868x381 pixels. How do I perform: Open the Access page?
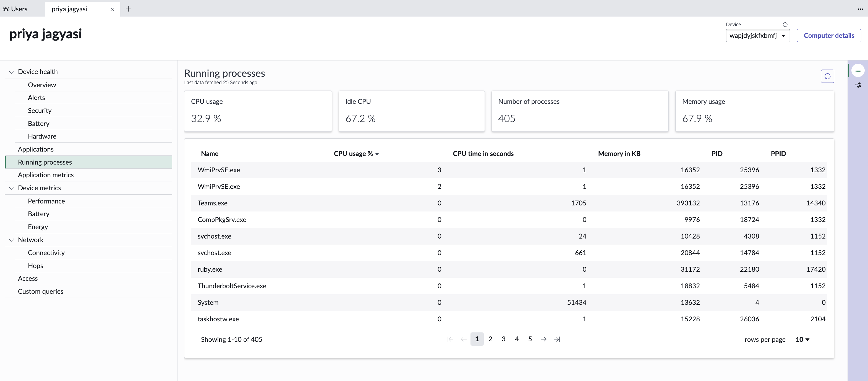[28, 279]
